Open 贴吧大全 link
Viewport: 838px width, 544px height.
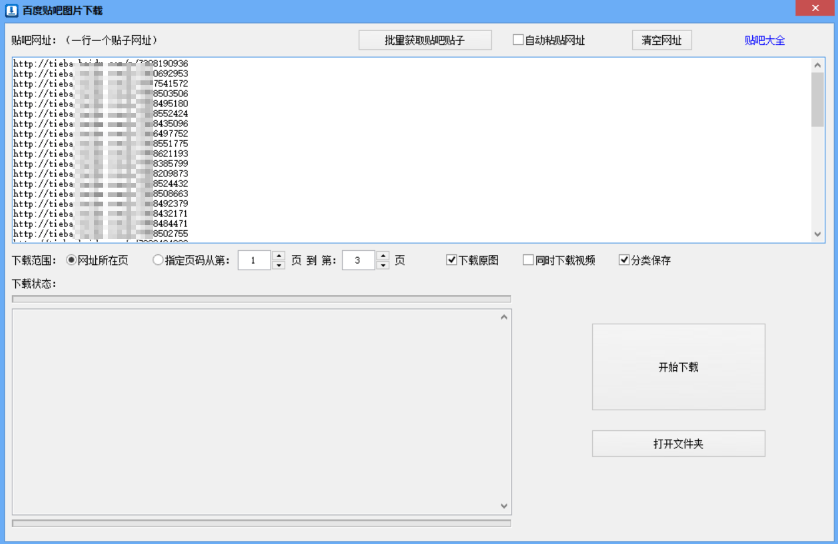pyautogui.click(x=764, y=40)
